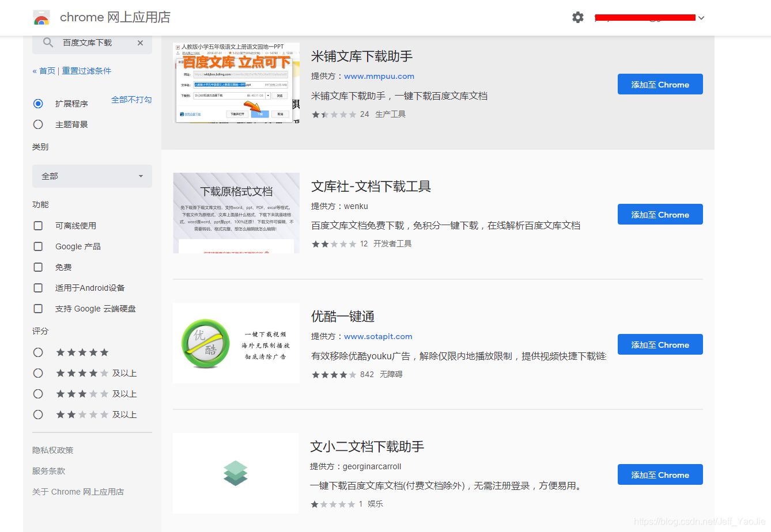Open the 全部 category dropdown
The height and width of the screenshot is (532, 771).
(x=92, y=176)
